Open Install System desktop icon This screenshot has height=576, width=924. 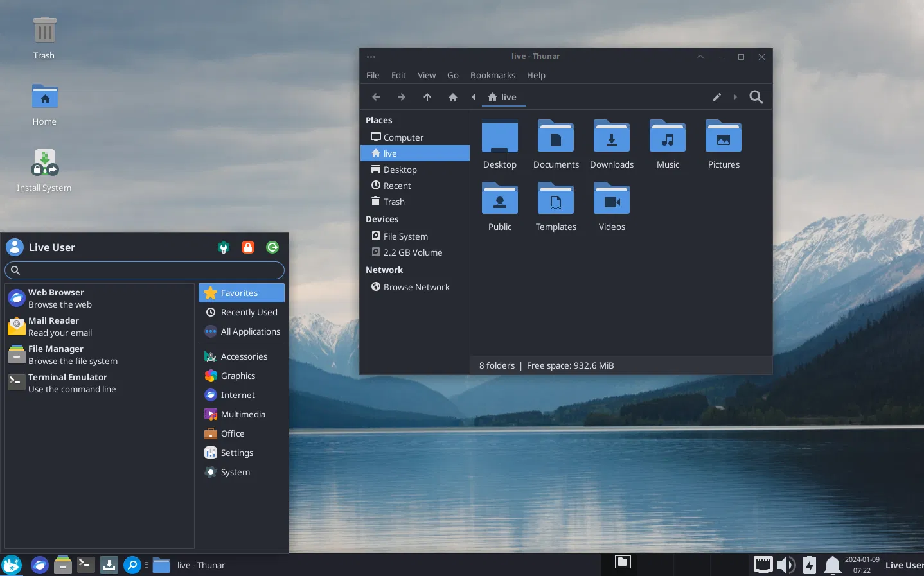tap(44, 170)
